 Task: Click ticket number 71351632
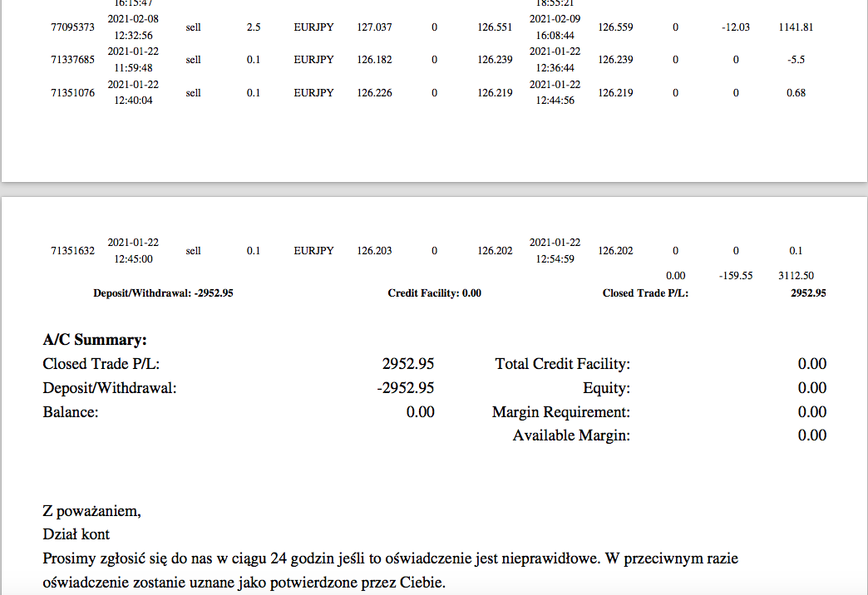pyautogui.click(x=72, y=251)
